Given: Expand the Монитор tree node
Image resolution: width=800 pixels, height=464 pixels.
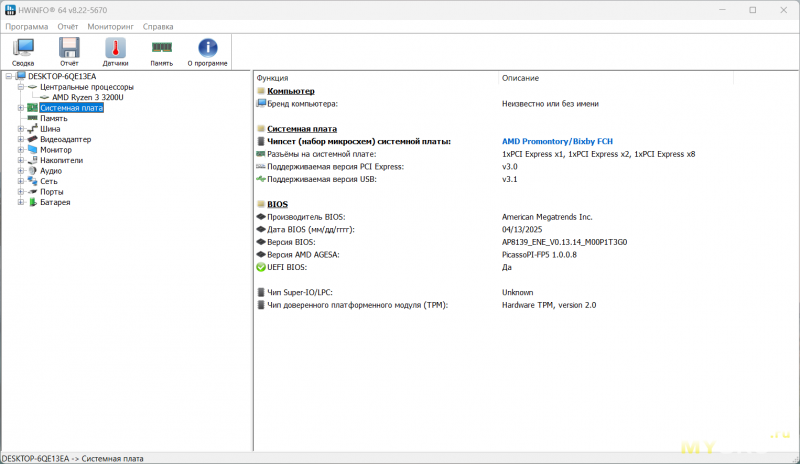Looking at the screenshot, I should (x=20, y=150).
